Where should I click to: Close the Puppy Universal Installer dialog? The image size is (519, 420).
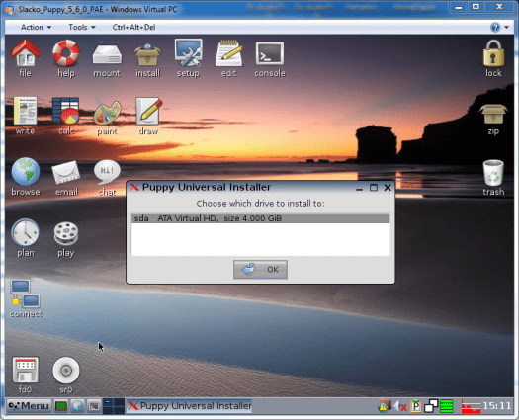tap(388, 188)
